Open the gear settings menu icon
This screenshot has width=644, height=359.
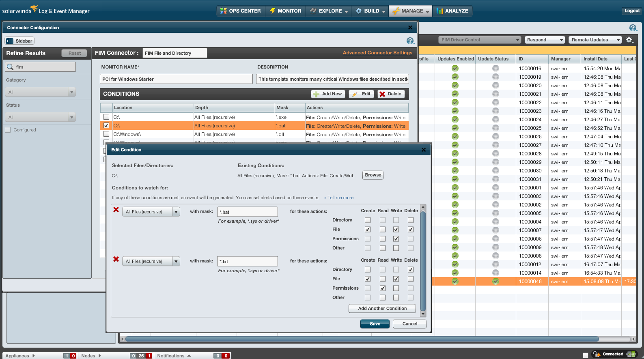629,40
